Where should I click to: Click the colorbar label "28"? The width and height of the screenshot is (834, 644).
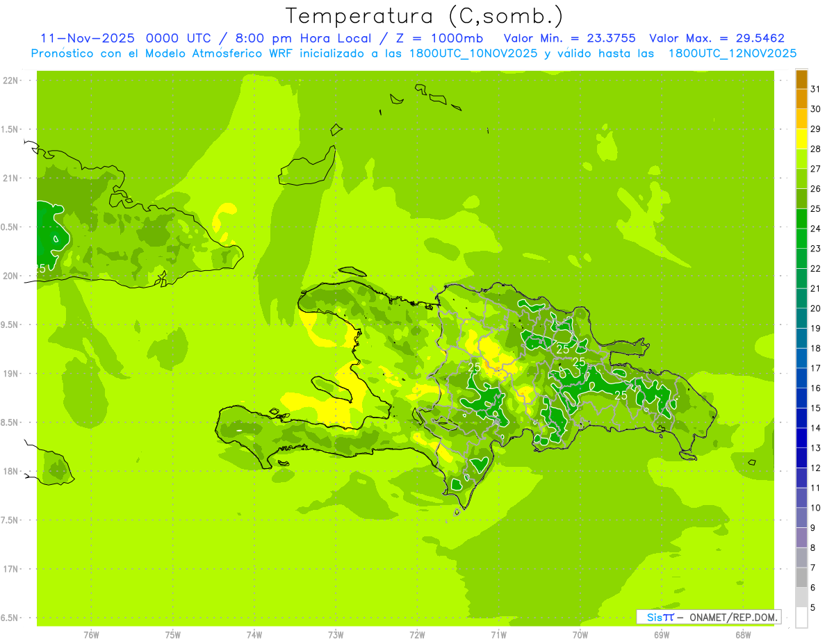(x=815, y=149)
